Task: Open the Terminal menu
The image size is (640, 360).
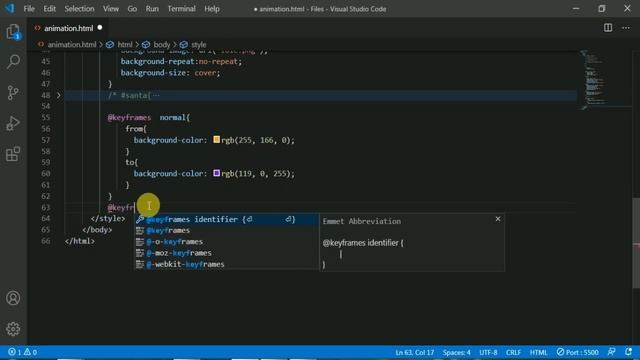Action: (x=181, y=9)
